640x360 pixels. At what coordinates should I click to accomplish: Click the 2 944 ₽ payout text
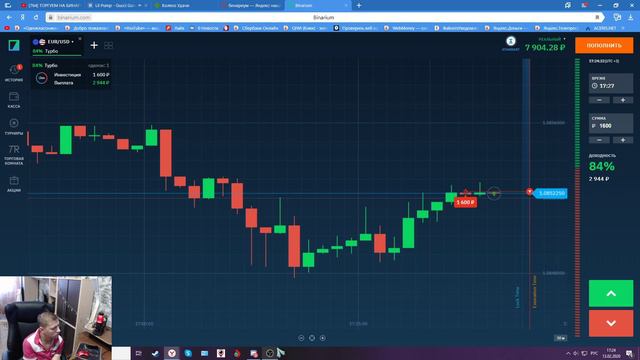(599, 179)
